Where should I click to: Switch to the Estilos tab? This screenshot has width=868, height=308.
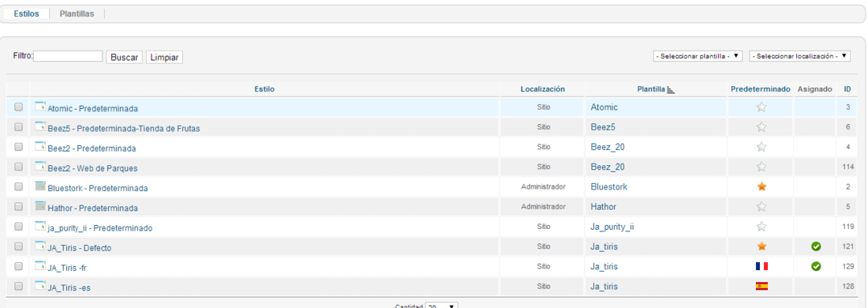click(26, 14)
